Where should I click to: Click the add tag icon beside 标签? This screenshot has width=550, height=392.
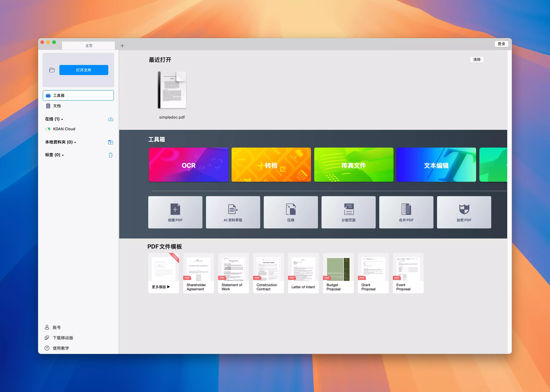(x=111, y=155)
